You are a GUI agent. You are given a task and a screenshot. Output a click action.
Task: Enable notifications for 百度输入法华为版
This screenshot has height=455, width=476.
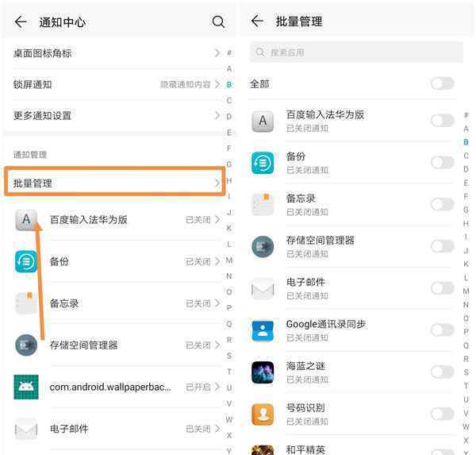coord(443,121)
